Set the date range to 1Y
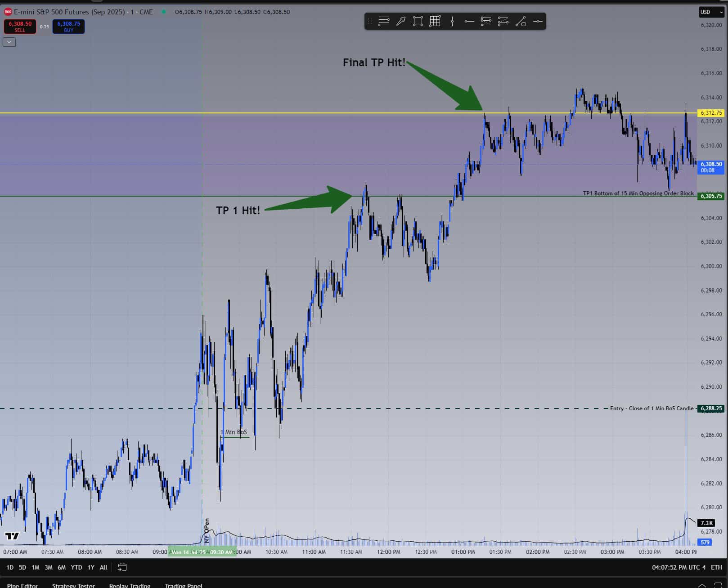 point(91,567)
